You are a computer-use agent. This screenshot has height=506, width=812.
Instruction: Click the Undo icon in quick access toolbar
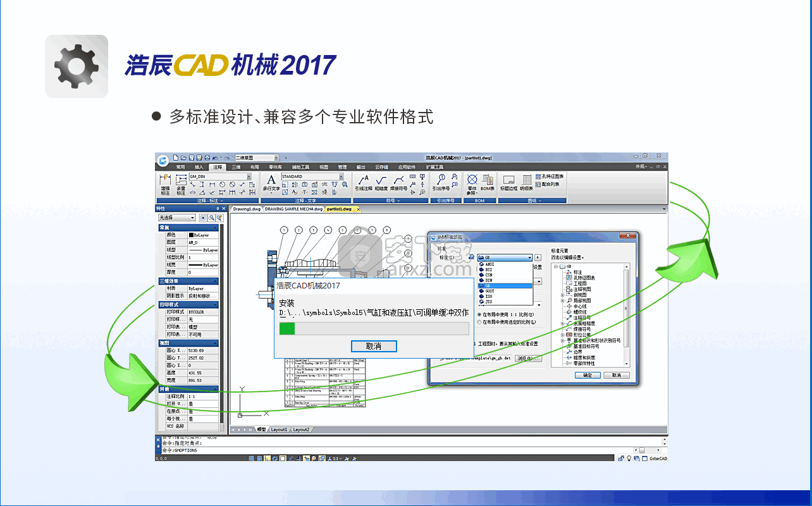[216, 157]
